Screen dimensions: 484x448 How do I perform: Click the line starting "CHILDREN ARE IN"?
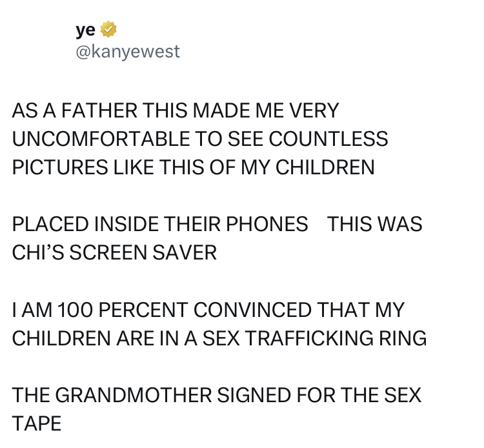click(219, 338)
